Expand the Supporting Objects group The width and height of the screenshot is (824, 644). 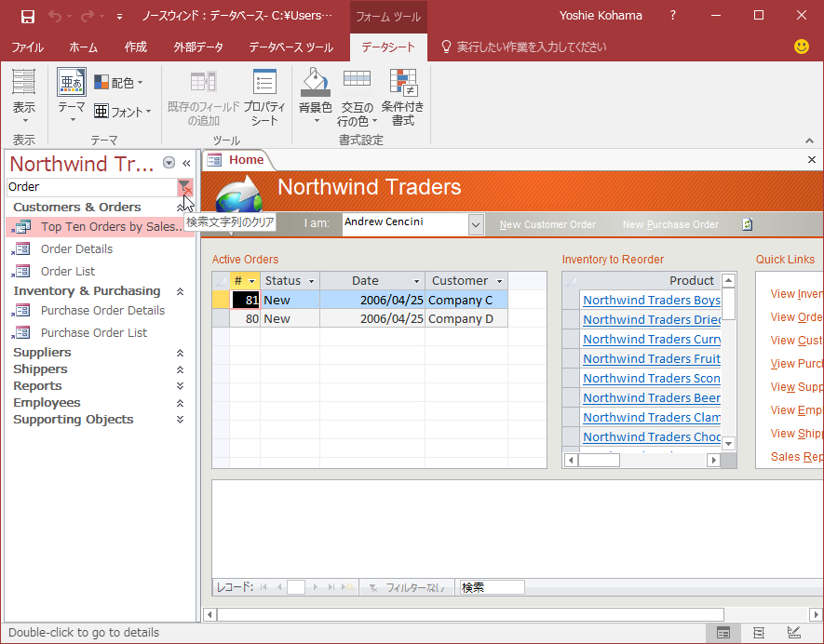[x=180, y=420]
